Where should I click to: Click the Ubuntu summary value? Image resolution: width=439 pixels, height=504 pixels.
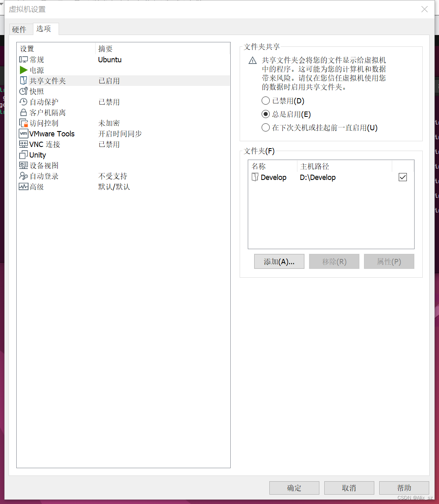coord(110,59)
